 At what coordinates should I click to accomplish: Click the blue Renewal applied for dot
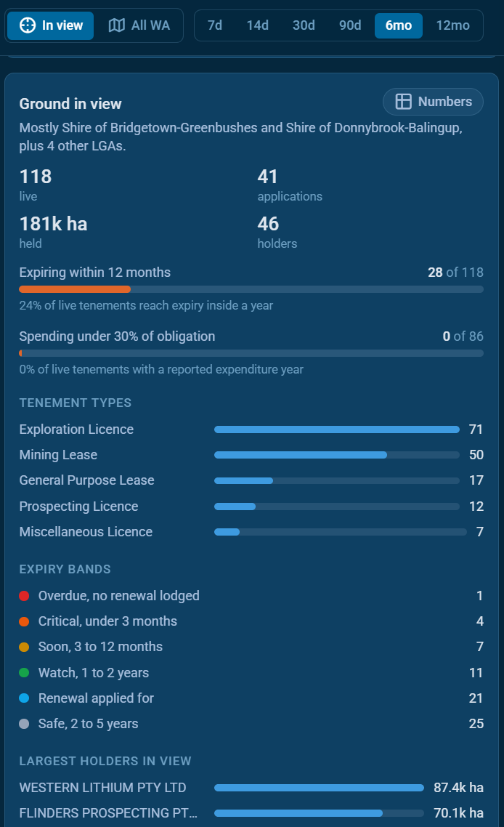pos(24,698)
